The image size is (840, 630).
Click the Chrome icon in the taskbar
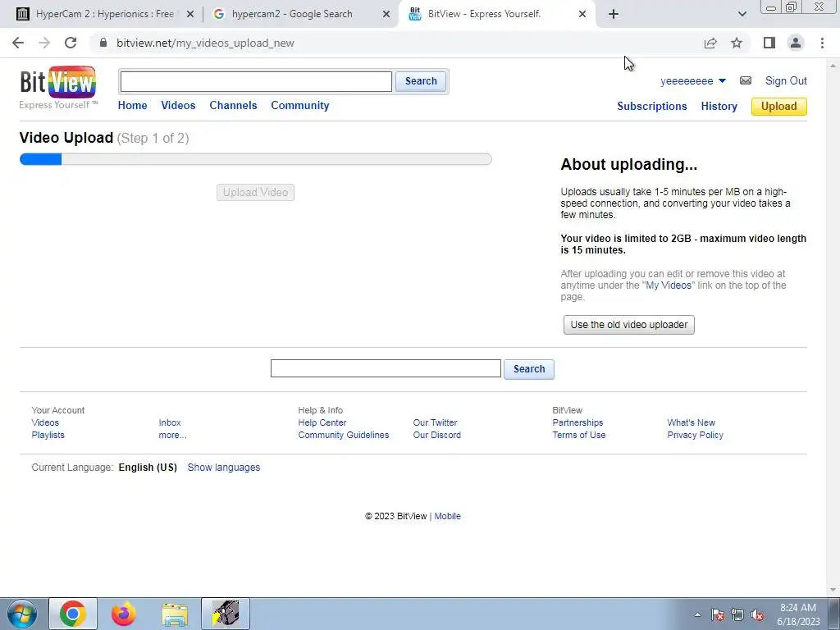pos(73,614)
